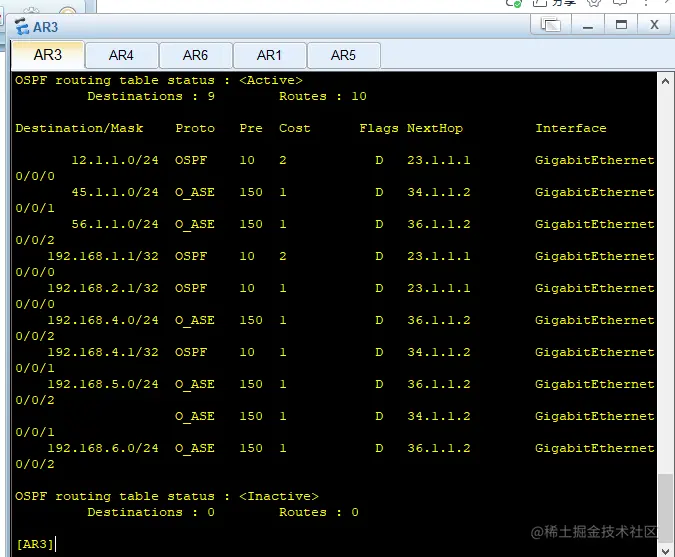Click the 45.1.1.0/24 destination entry
The image size is (675, 557).
pos(115,192)
